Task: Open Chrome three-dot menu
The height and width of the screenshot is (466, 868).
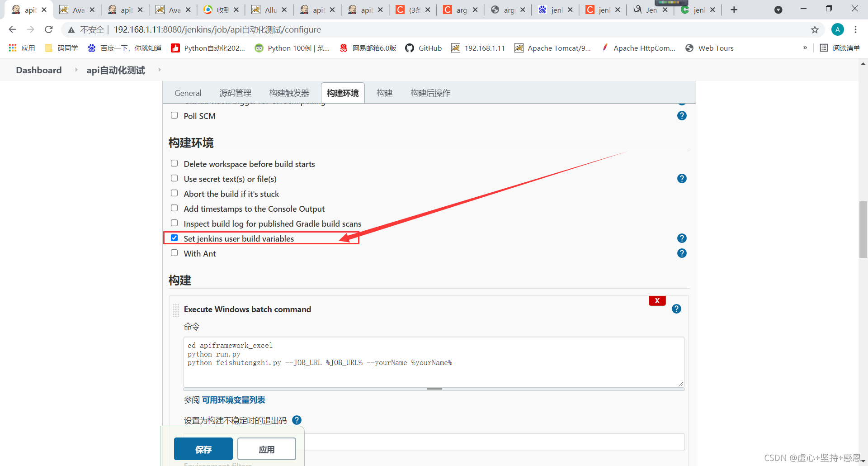Action: pyautogui.click(x=855, y=29)
